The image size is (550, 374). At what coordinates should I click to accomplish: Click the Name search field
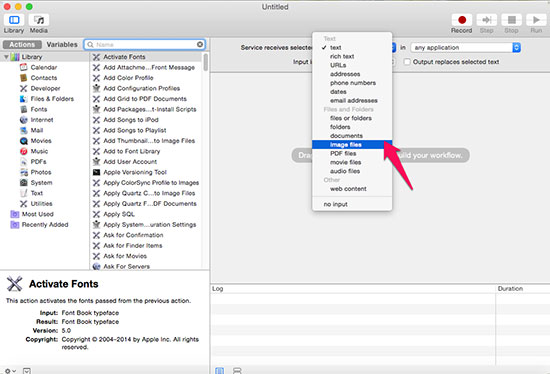coord(145,45)
